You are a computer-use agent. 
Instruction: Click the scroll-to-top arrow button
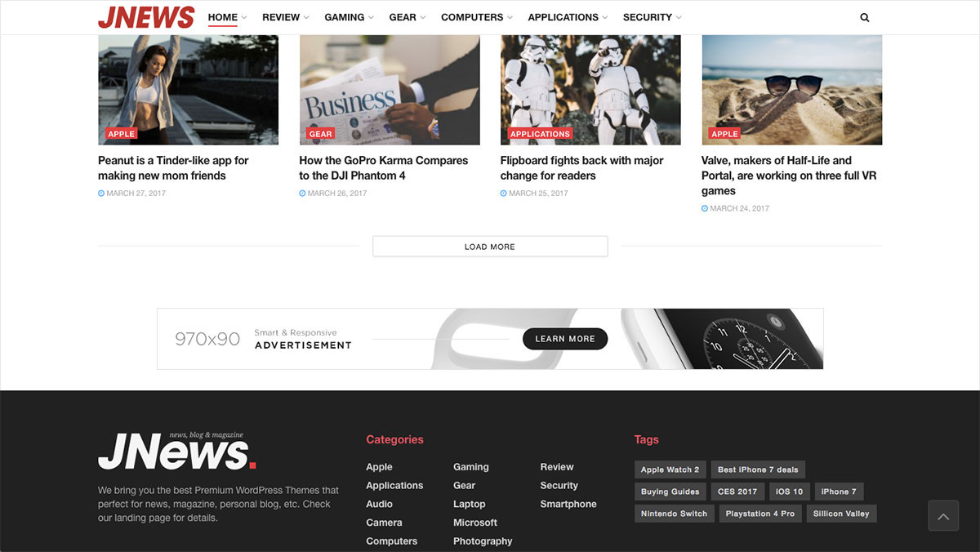[x=943, y=516]
